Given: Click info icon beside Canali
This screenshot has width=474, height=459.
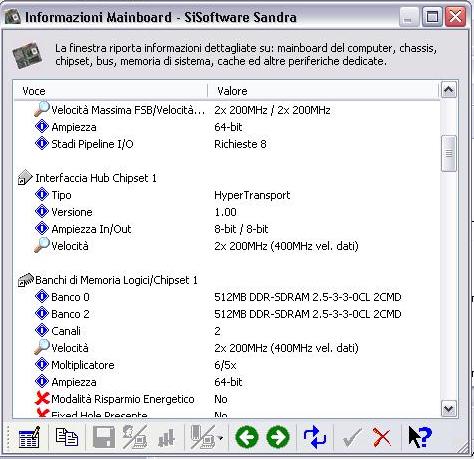Looking at the screenshot, I should 42,330.
